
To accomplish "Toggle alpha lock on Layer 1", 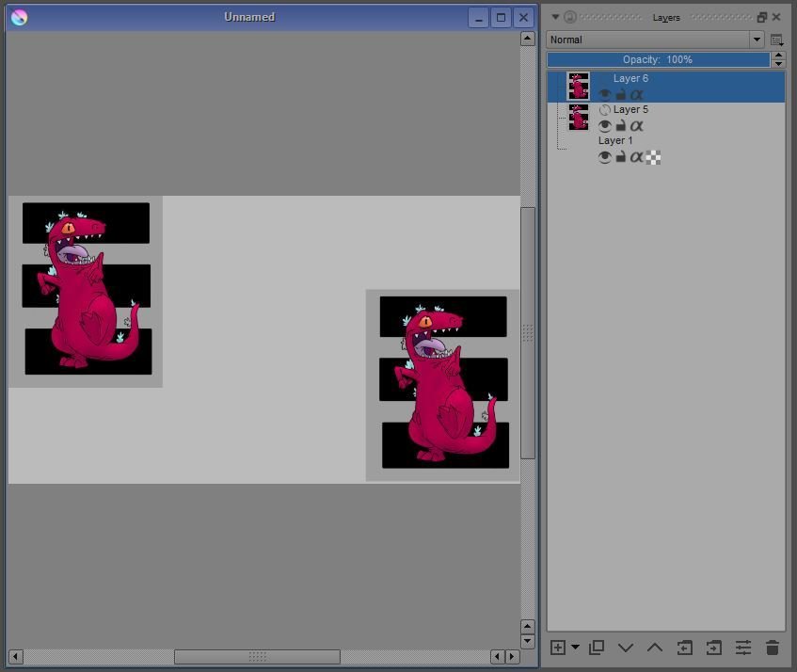I will point(636,157).
